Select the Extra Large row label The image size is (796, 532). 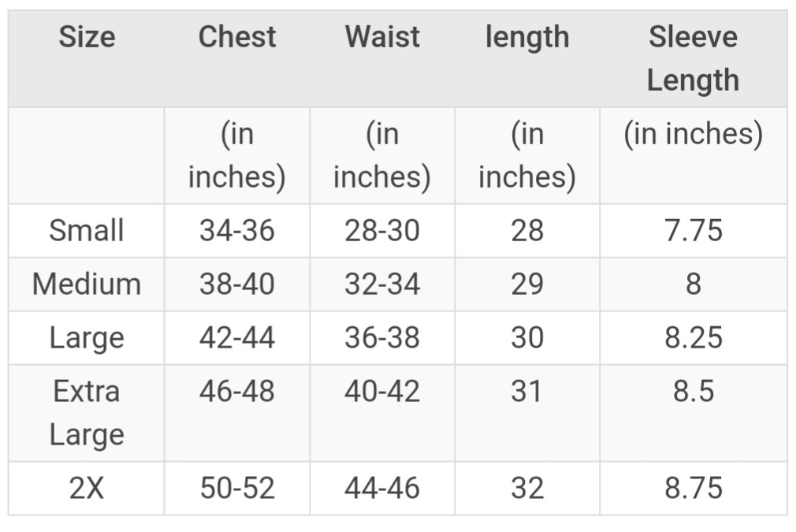[87, 413]
